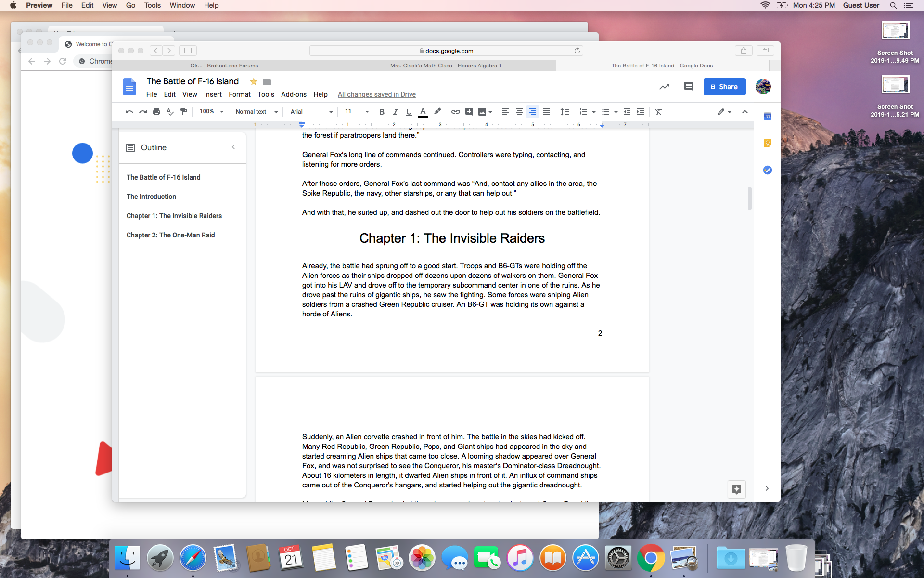Image resolution: width=924 pixels, height=578 pixels.
Task: Toggle bold formatting
Action: [x=382, y=112]
